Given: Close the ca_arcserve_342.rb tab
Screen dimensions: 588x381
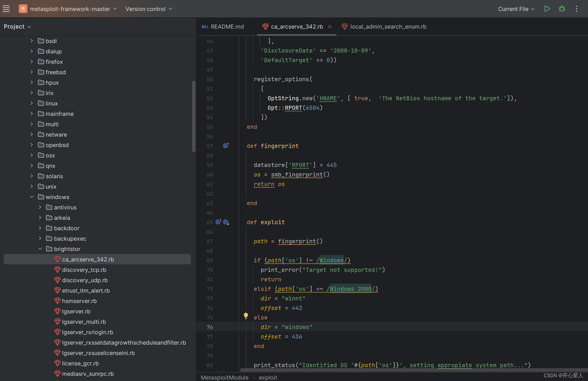Looking at the screenshot, I should click(330, 27).
